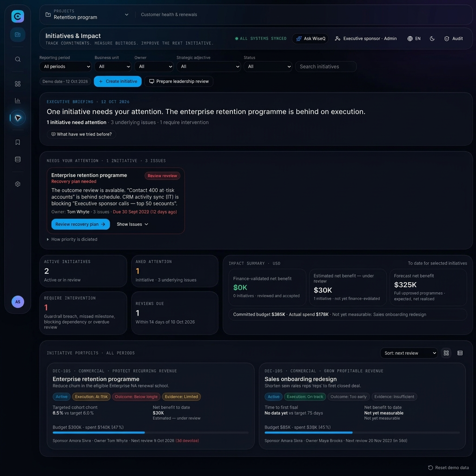Open the Ask WiseQ assistant
This screenshot has width=476, height=476.
click(x=310, y=39)
